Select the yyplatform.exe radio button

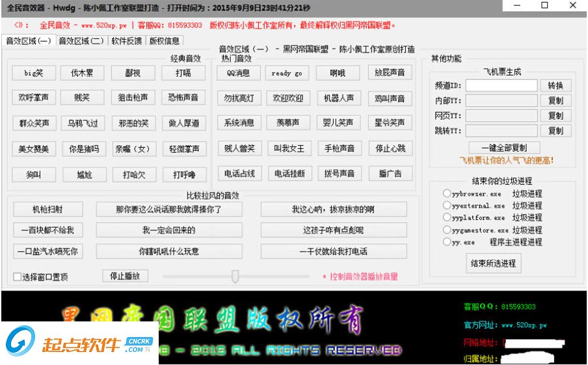pos(447,217)
